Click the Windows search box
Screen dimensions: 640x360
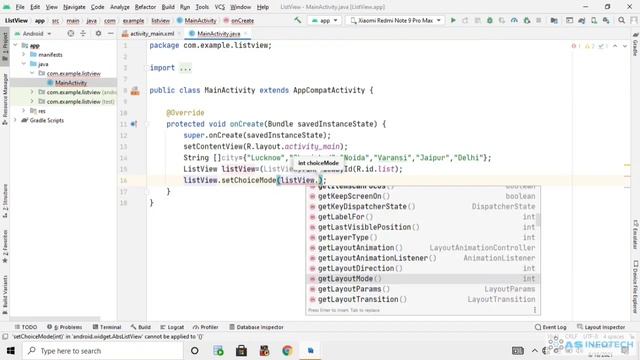click(102, 351)
